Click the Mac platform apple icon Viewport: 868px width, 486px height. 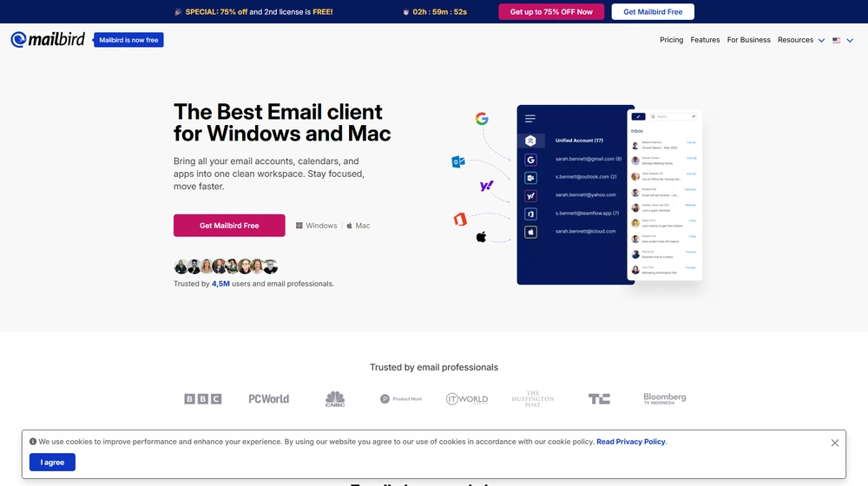pos(349,226)
